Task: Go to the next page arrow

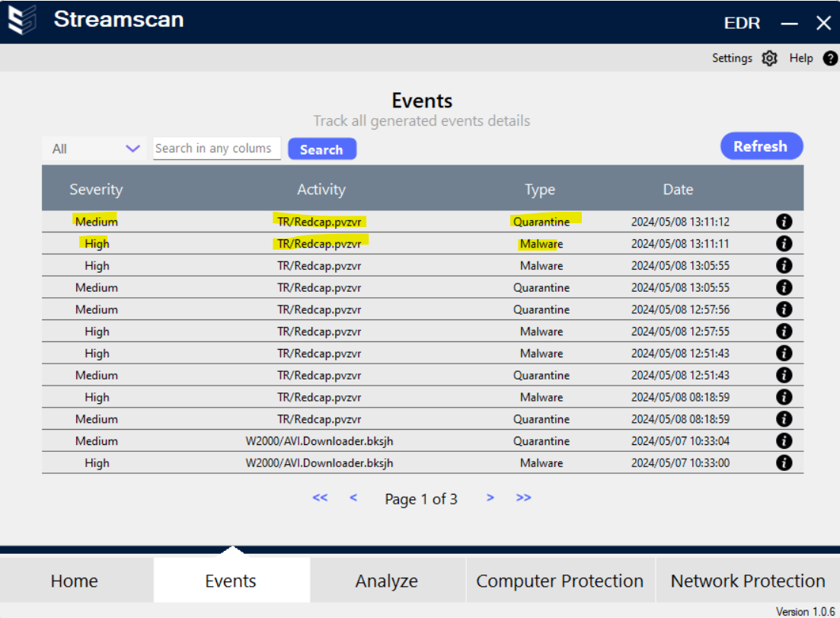Action: pos(490,498)
